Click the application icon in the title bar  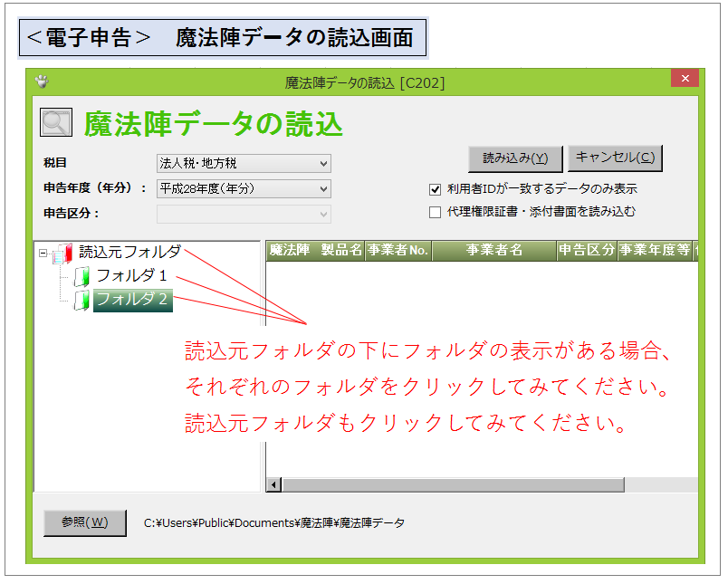click(x=42, y=81)
